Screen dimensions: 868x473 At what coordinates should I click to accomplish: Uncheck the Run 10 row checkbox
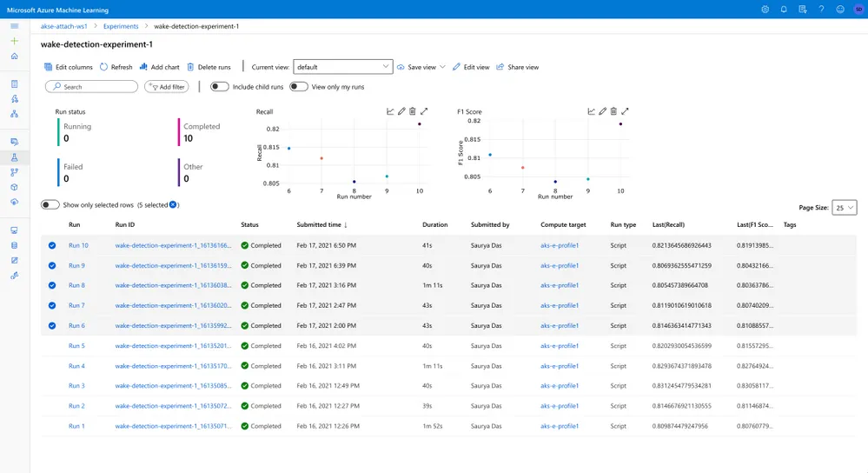coord(52,245)
